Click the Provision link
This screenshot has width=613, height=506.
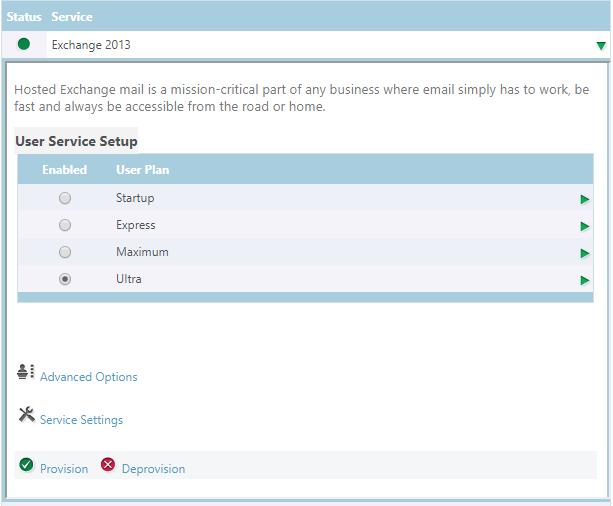(64, 469)
